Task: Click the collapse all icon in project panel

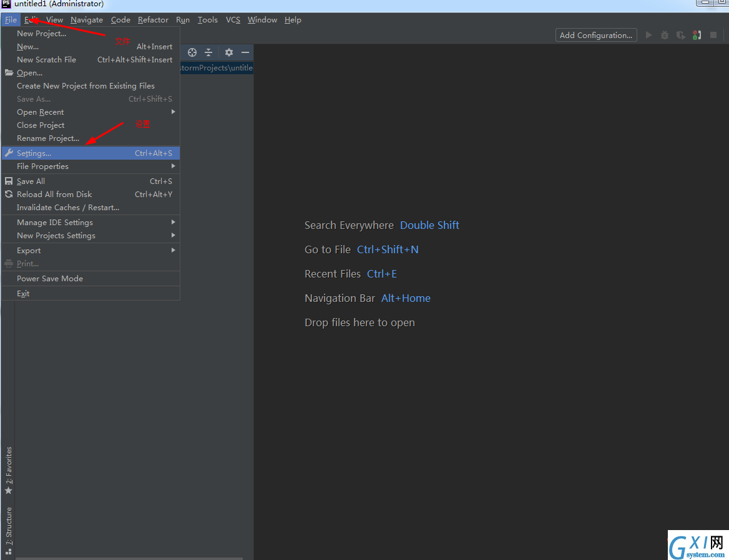Action: (x=208, y=52)
